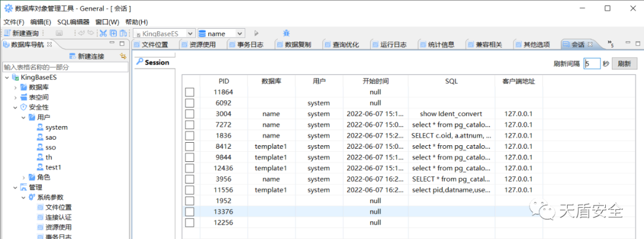
Task: Select the sao user in tree
Action: coord(51,137)
